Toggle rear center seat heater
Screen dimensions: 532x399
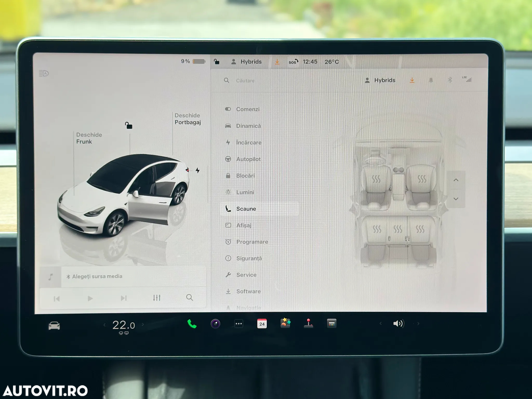(x=398, y=229)
